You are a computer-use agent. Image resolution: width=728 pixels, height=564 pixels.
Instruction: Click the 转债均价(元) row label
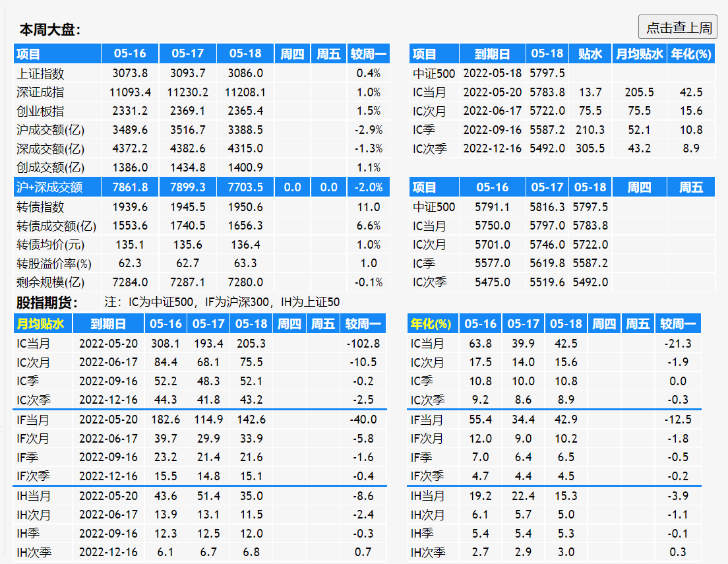click(51, 244)
